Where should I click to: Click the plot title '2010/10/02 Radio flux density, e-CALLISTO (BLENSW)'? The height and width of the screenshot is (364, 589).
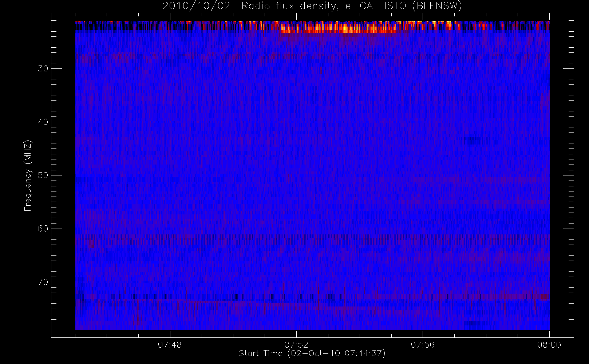click(312, 6)
